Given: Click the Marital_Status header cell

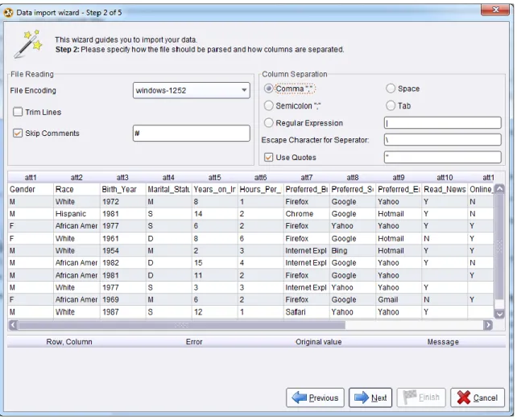Looking at the screenshot, I should coord(168,189).
